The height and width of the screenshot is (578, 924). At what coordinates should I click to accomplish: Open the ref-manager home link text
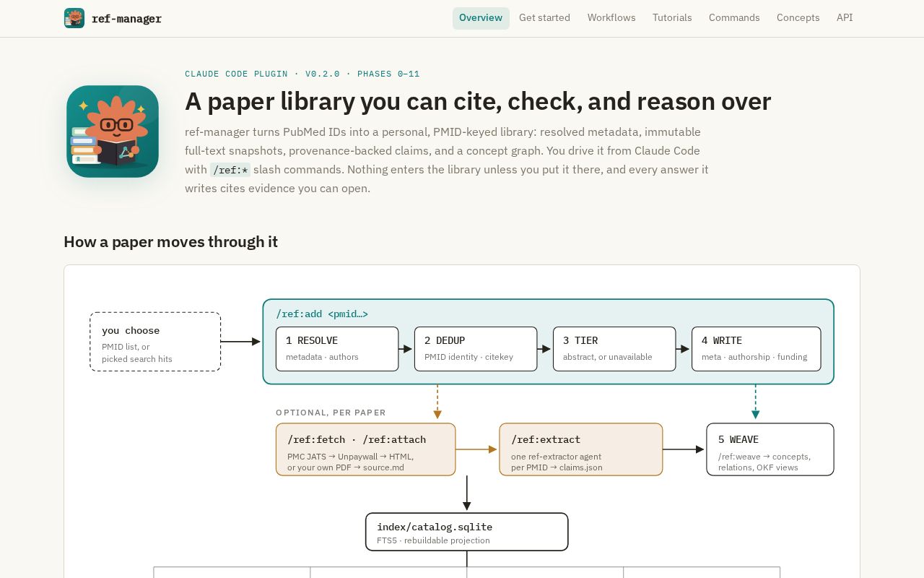coord(126,19)
